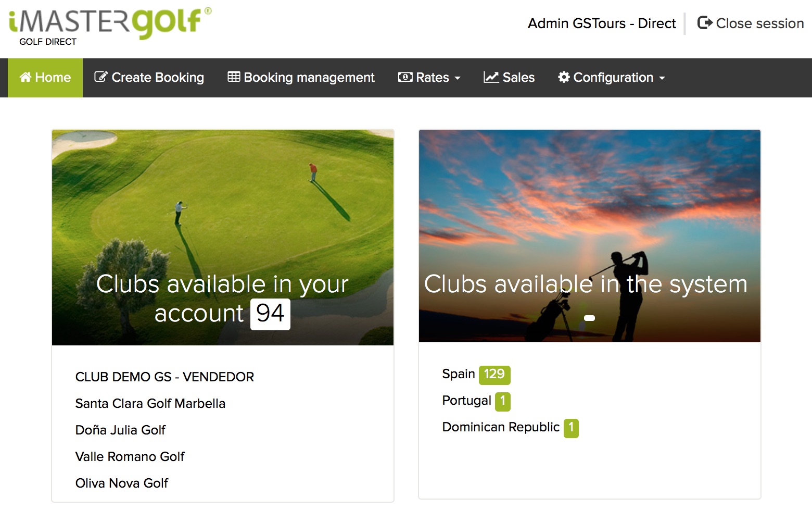Click the house icon in navigation bar
The width and height of the screenshot is (812, 522).
26,78
